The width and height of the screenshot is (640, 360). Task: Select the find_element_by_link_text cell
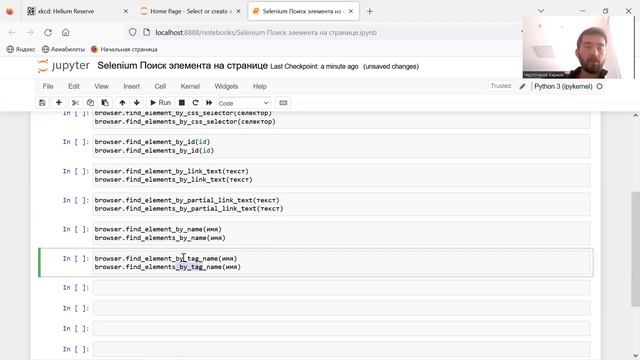pos(341,175)
